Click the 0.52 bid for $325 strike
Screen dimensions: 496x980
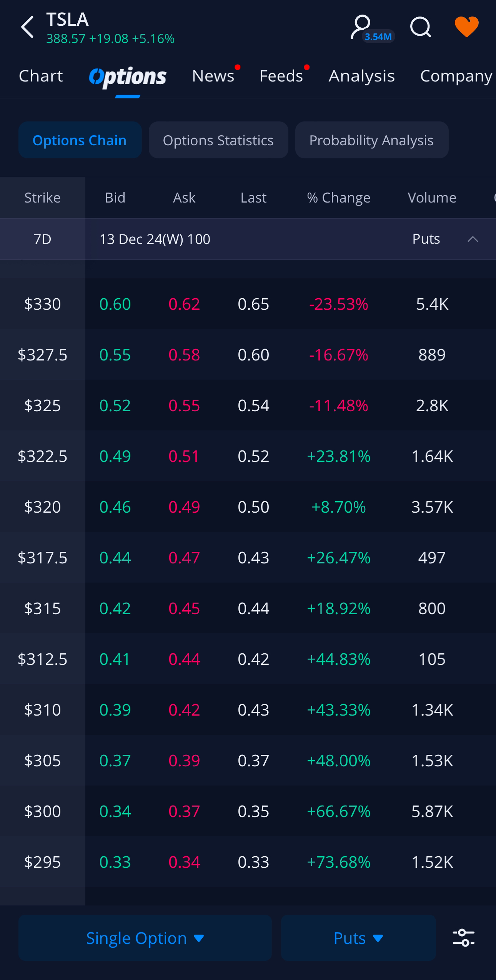pyautogui.click(x=115, y=405)
